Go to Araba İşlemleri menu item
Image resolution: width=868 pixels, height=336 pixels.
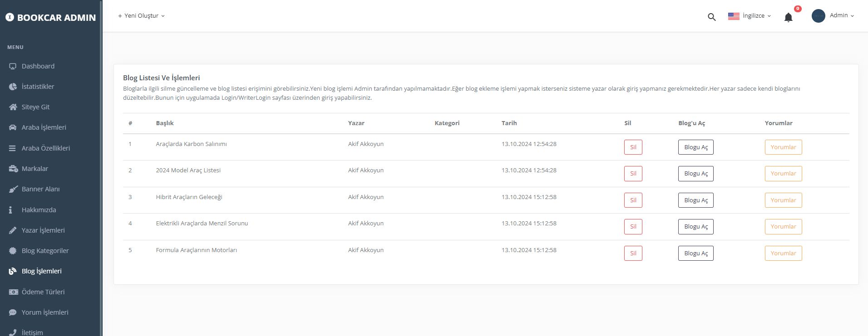[44, 127]
